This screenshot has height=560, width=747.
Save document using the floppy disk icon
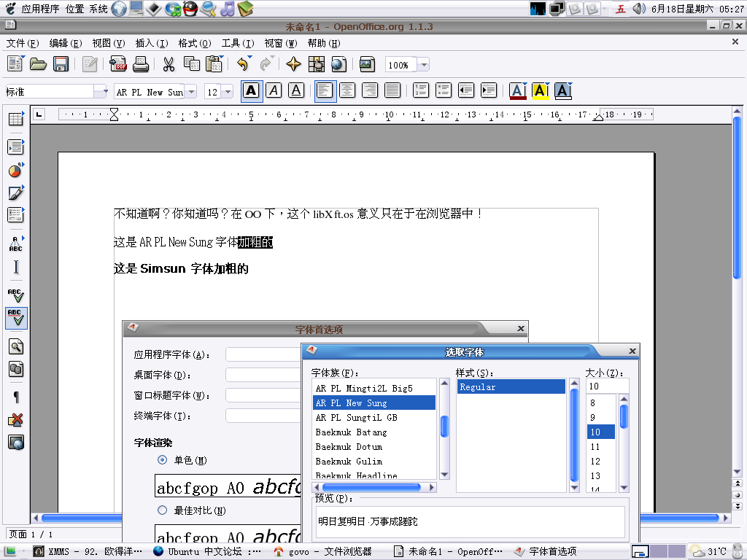61,64
